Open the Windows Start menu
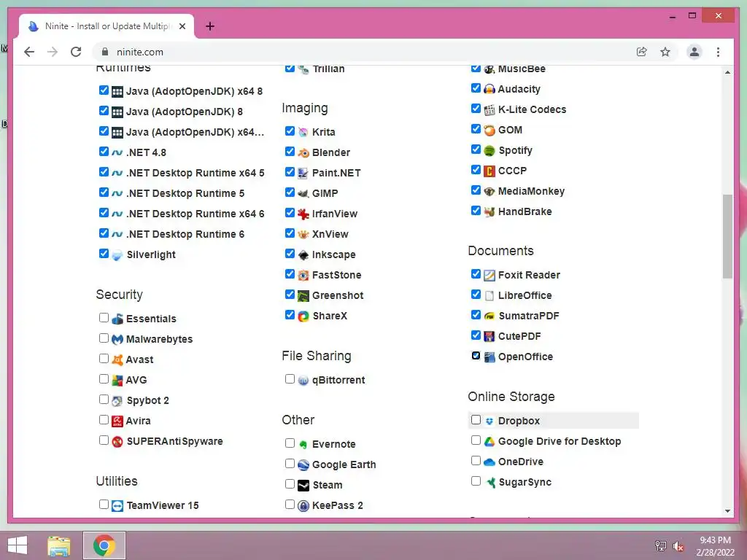Image resolution: width=747 pixels, height=560 pixels. 18,545
